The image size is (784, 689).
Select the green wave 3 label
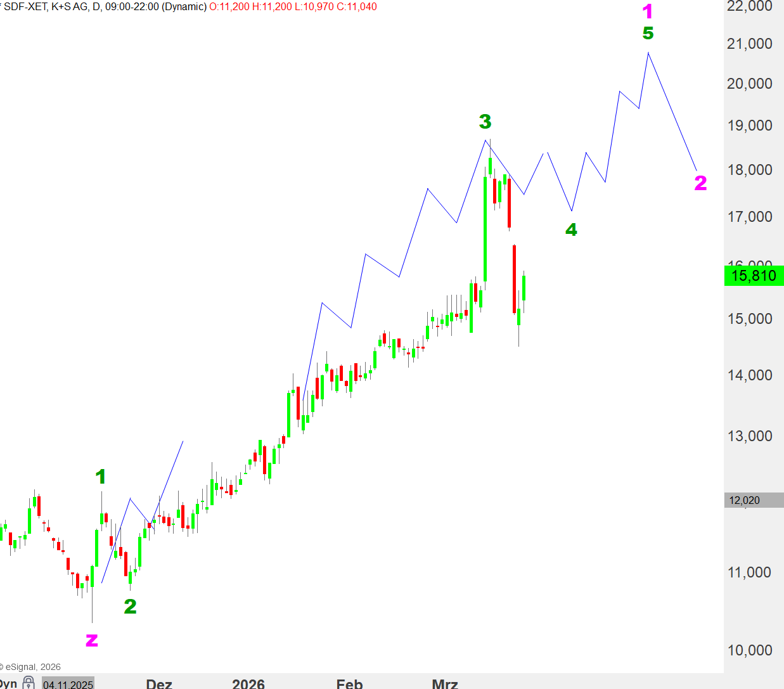pyautogui.click(x=485, y=121)
